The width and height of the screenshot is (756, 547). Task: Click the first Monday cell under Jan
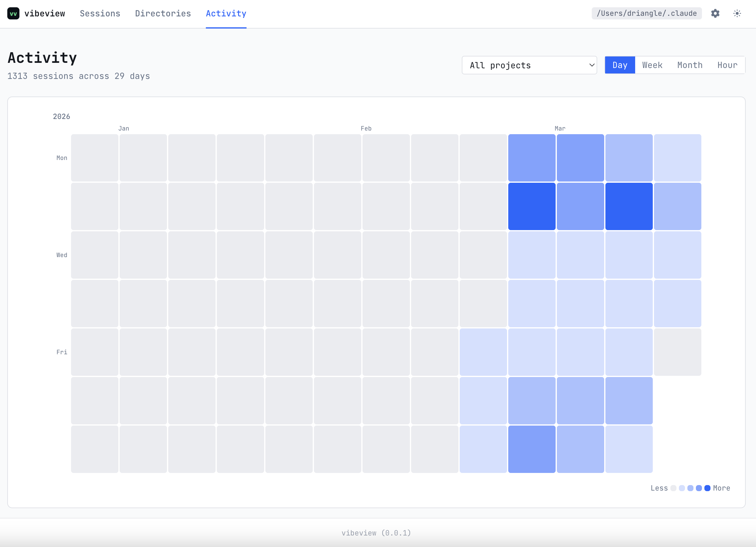[95, 158]
